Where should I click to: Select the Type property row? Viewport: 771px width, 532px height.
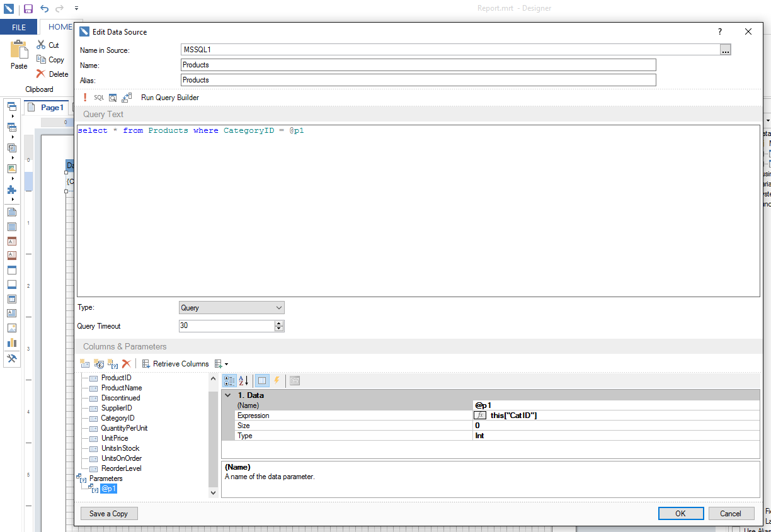pos(491,436)
